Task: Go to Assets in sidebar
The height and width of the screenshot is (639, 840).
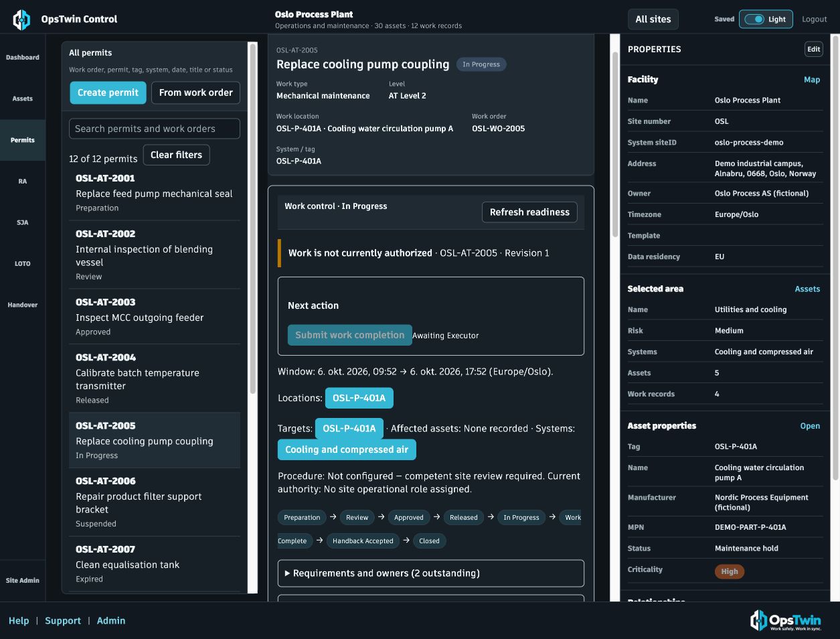Action: 23,98
